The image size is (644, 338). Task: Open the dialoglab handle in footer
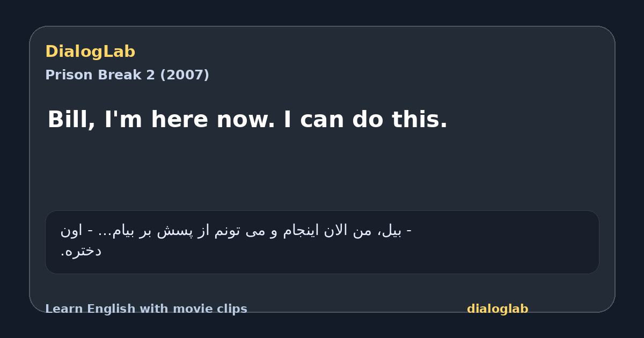[x=497, y=309]
